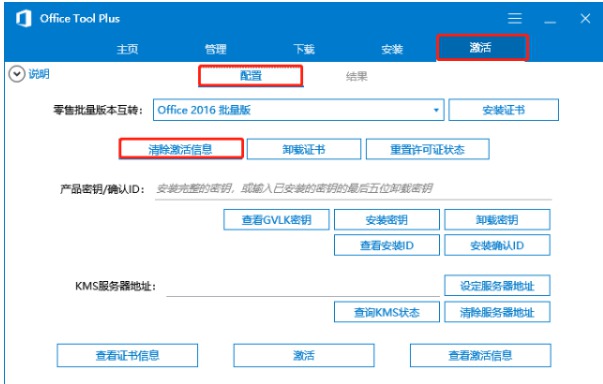Viewport: 603px width, 384px height.
Task: Click the 说明 label text
Action: (x=39, y=74)
